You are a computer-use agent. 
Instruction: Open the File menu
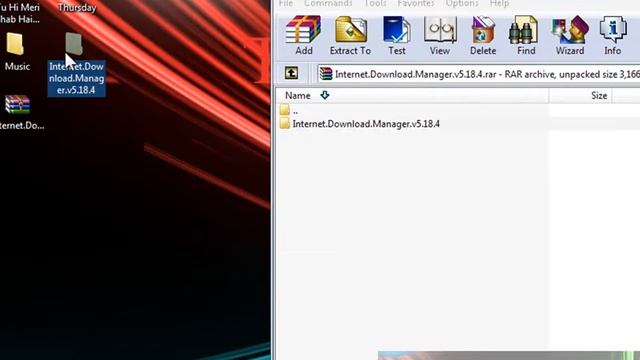click(286, 4)
